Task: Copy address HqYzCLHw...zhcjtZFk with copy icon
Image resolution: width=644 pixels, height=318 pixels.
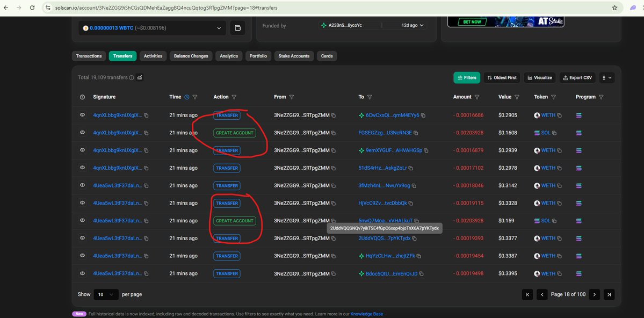Action: 418,256
